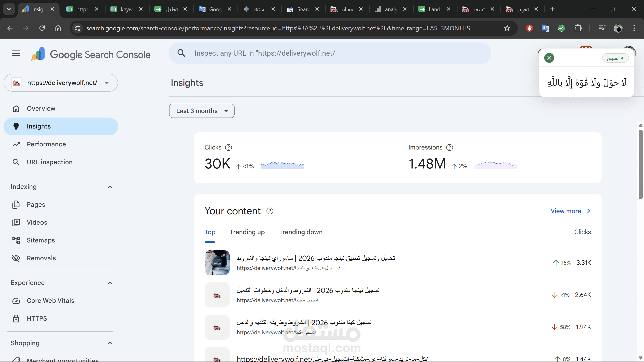
Task: Open the Last 3 months date filter
Action: (x=202, y=111)
